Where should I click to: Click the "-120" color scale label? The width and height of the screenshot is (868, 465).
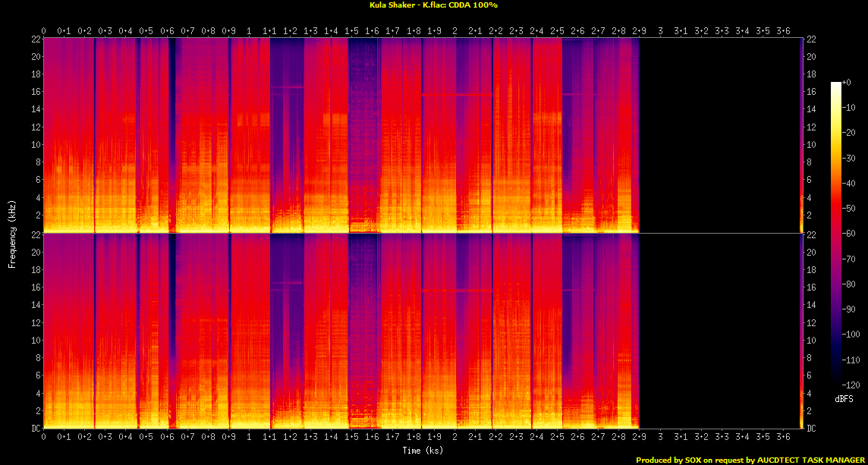pyautogui.click(x=850, y=384)
